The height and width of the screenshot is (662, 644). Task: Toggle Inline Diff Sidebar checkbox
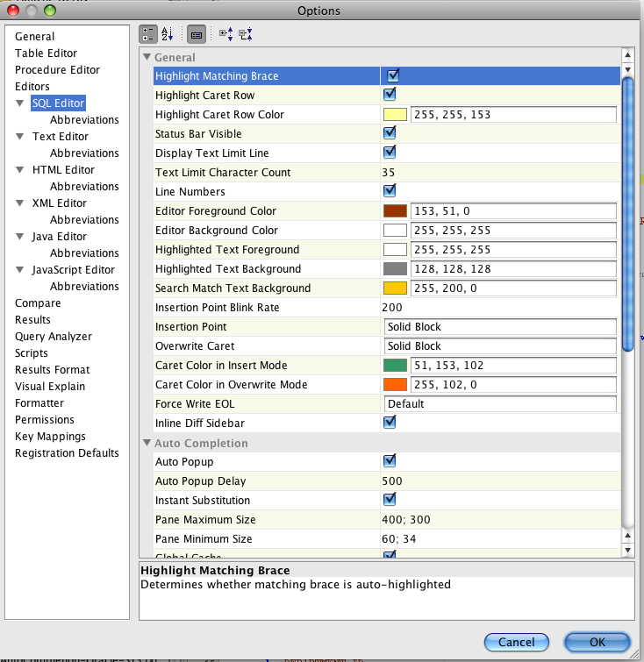pyautogui.click(x=390, y=423)
